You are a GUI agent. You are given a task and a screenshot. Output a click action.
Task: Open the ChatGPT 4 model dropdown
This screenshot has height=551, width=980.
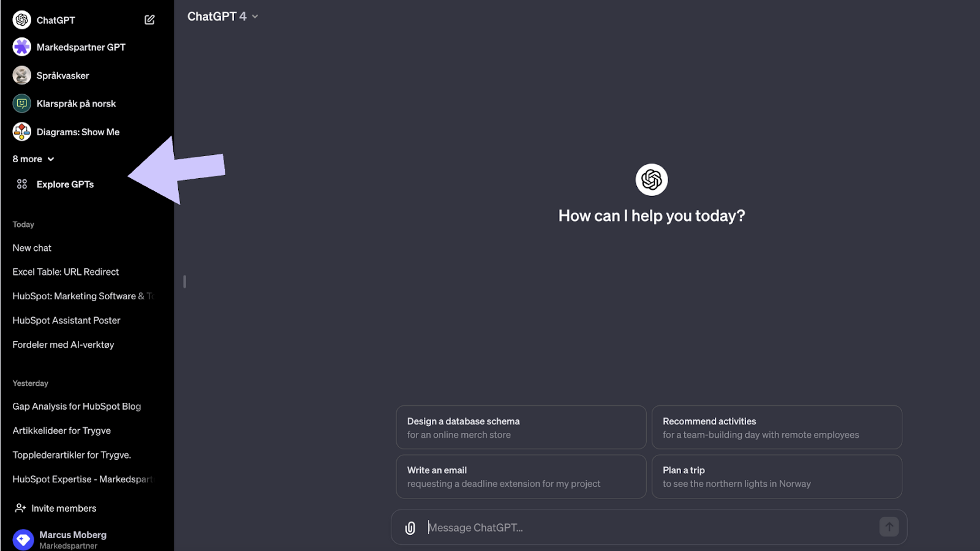(223, 17)
